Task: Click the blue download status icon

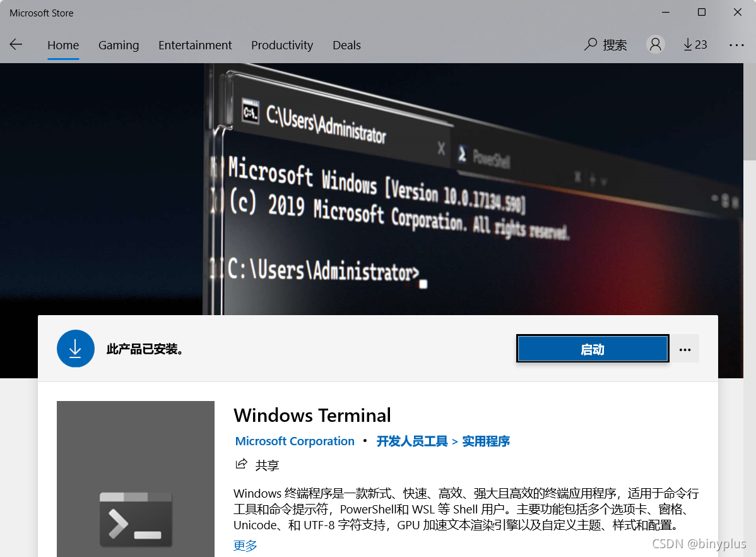Action: point(76,349)
